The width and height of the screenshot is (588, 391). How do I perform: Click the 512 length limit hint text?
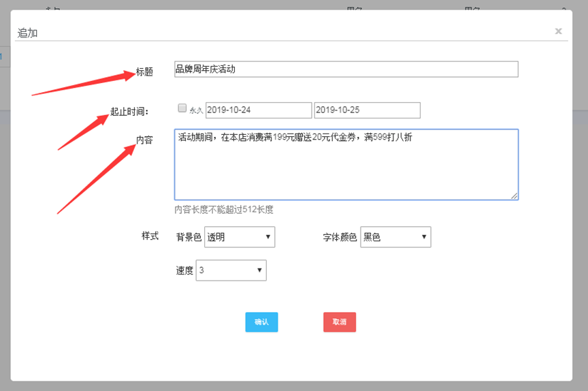coord(224,209)
